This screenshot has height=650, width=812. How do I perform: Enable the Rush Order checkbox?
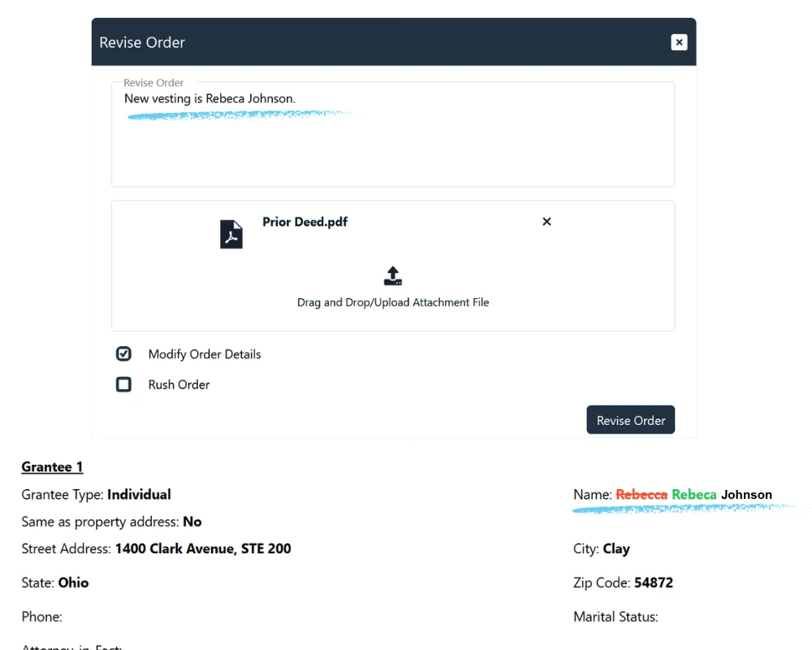point(123,384)
